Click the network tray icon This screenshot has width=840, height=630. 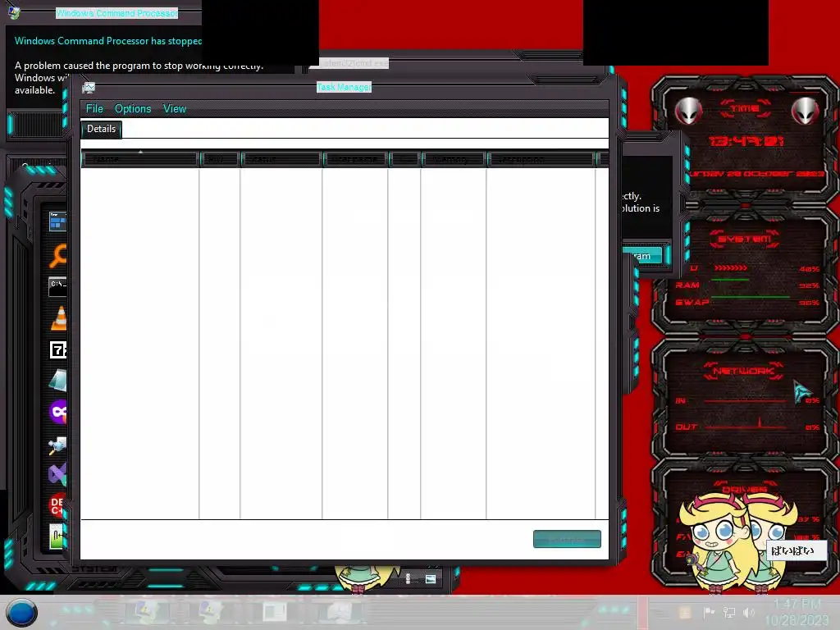click(728, 612)
